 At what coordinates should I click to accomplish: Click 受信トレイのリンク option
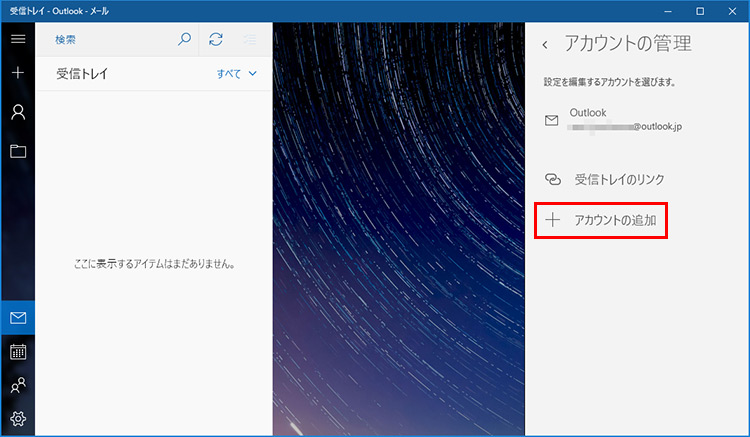coord(618,179)
